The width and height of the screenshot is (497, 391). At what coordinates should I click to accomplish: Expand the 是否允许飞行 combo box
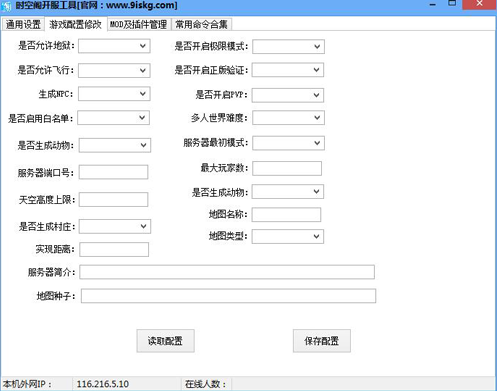pyautogui.click(x=114, y=70)
